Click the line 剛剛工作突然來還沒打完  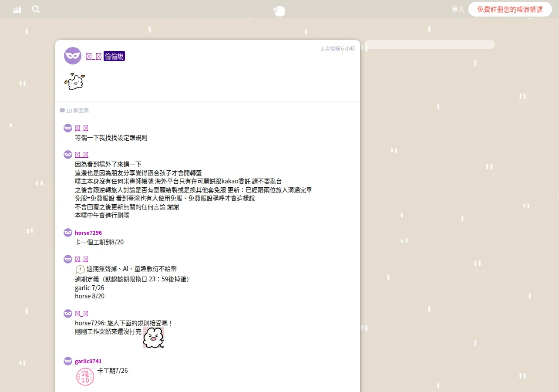(x=108, y=331)
